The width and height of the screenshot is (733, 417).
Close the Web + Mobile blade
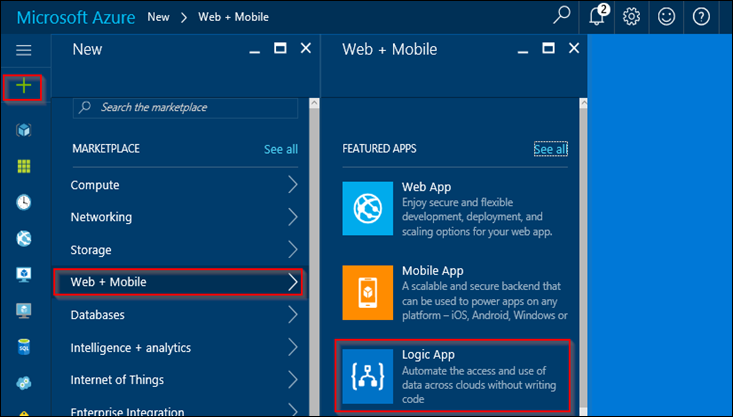coord(574,48)
